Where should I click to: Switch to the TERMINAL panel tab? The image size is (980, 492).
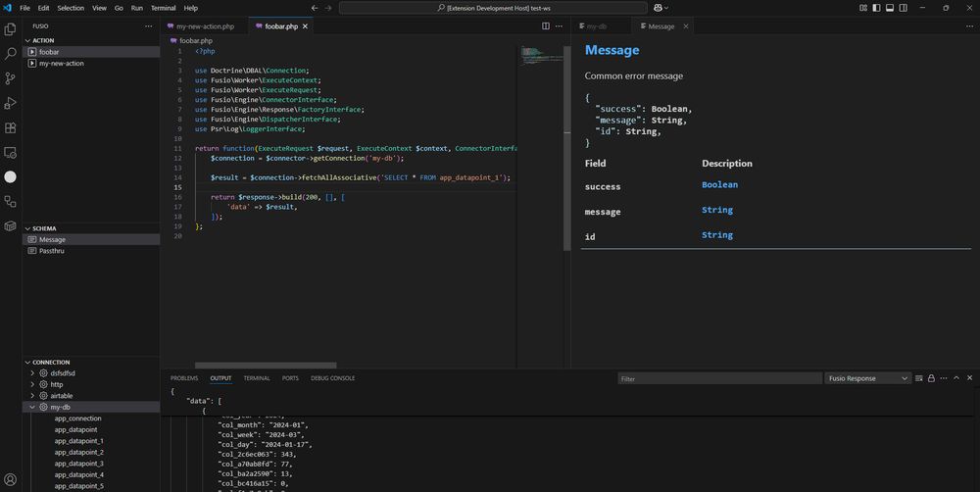257,378
